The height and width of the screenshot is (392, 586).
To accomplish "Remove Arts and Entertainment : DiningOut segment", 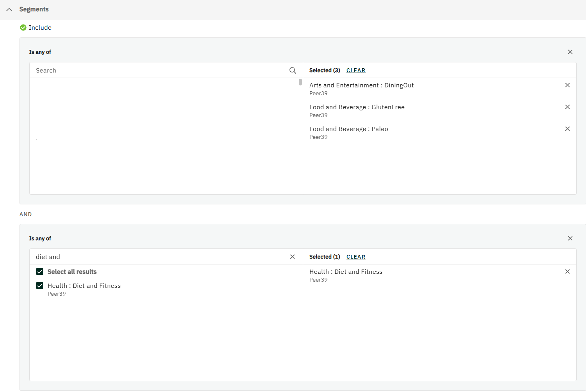I will click(x=567, y=85).
